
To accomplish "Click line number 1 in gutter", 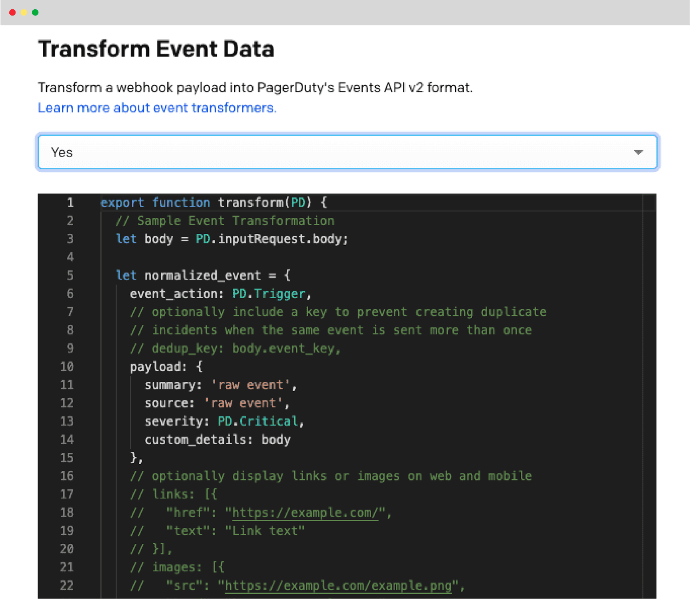I will pyautogui.click(x=70, y=202).
